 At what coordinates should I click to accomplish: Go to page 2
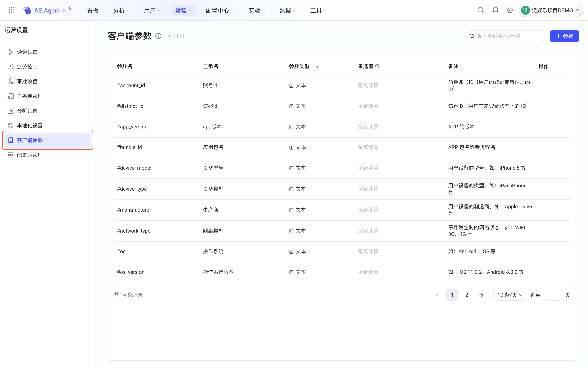467,295
